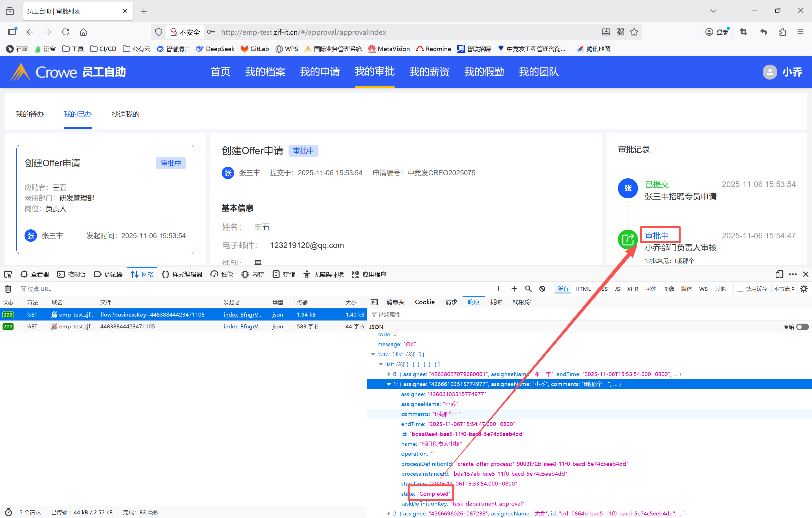Image resolution: width=812 pixels, height=518 pixels.
Task: Switch to the 我的待办 tab
Action: 30,114
